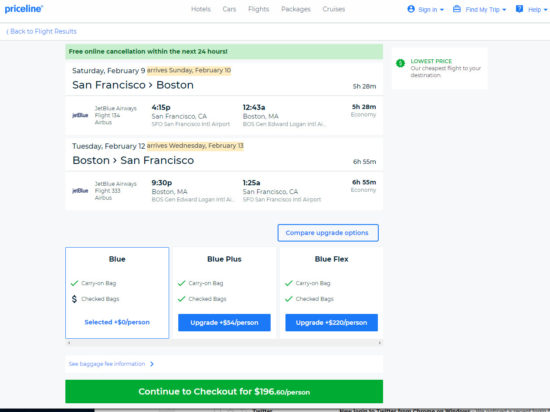Click Continue to Checkout for $196.60/person
Image resolution: width=550 pixels, height=412 pixels.
(x=224, y=392)
